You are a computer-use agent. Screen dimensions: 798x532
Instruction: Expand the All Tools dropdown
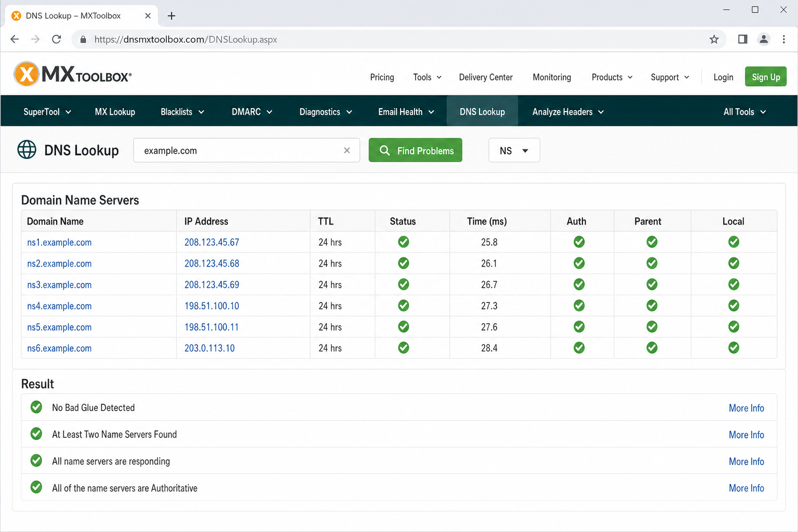(x=745, y=112)
